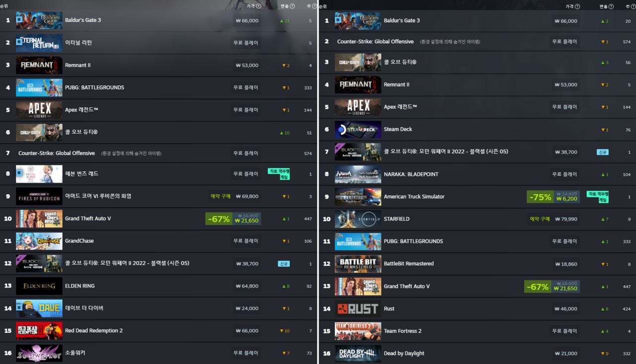Open the Steam Deck logo thumbnail
The height and width of the screenshot is (364, 636).
click(358, 130)
